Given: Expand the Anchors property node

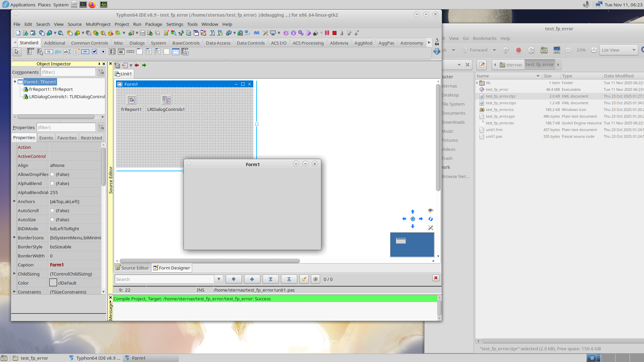Looking at the screenshot, I should tap(14, 201).
